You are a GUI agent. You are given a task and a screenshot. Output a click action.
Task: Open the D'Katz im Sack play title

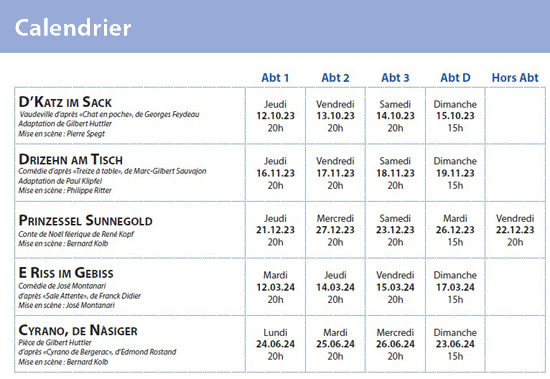pyautogui.click(x=65, y=102)
